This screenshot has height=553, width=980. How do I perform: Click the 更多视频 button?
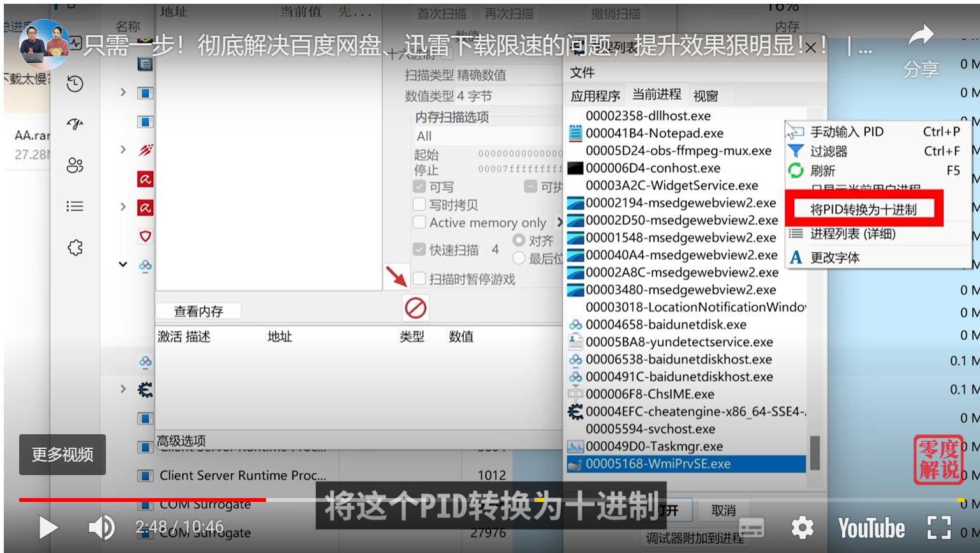click(x=63, y=455)
